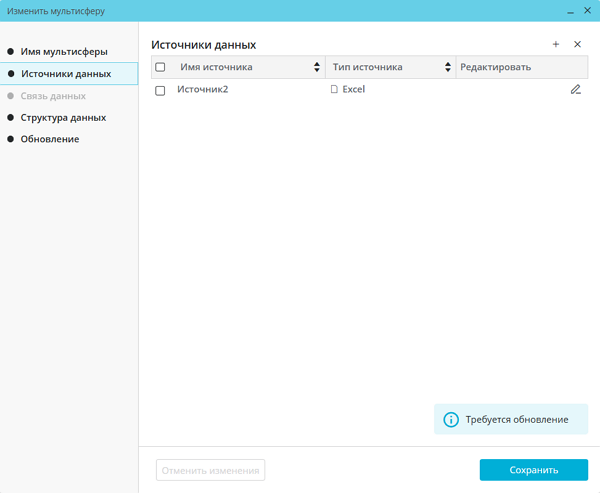This screenshot has width=600, height=493.
Task: Minimize the Изменить мультисферу window
Action: 570,11
